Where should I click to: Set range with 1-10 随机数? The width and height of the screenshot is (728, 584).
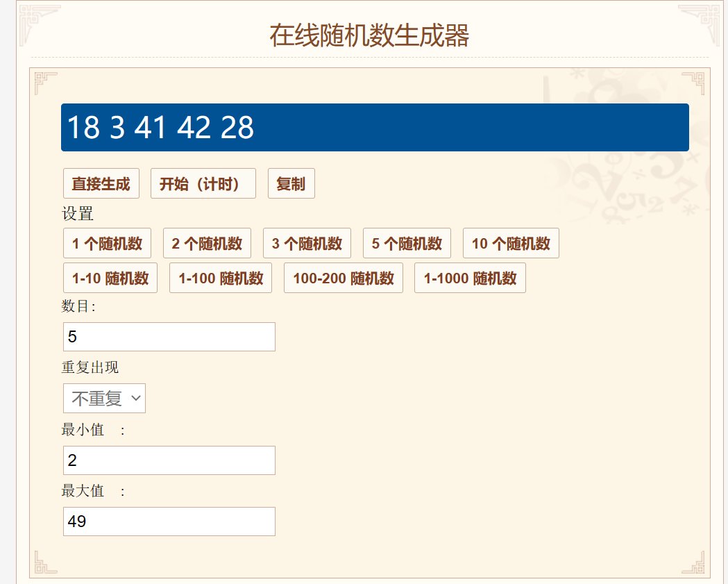tap(110, 278)
